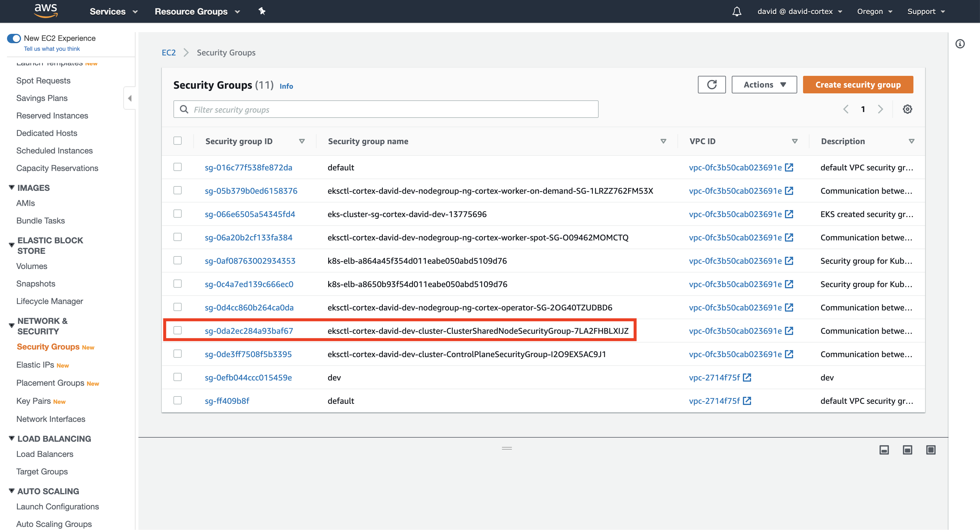980x531 pixels.
Task: Open the notifications bell
Action: pos(736,11)
